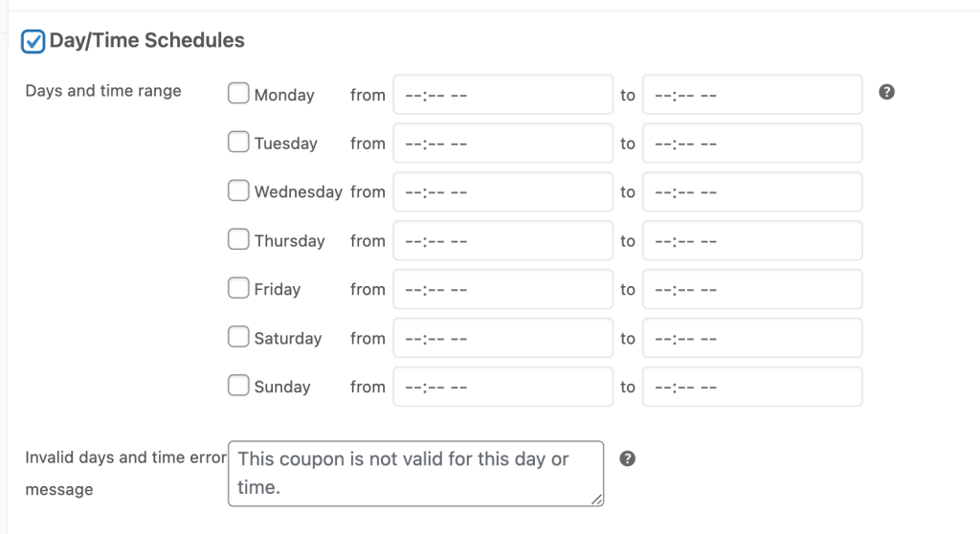Click Wednesday to time input
The image size is (980, 534).
pos(752,191)
